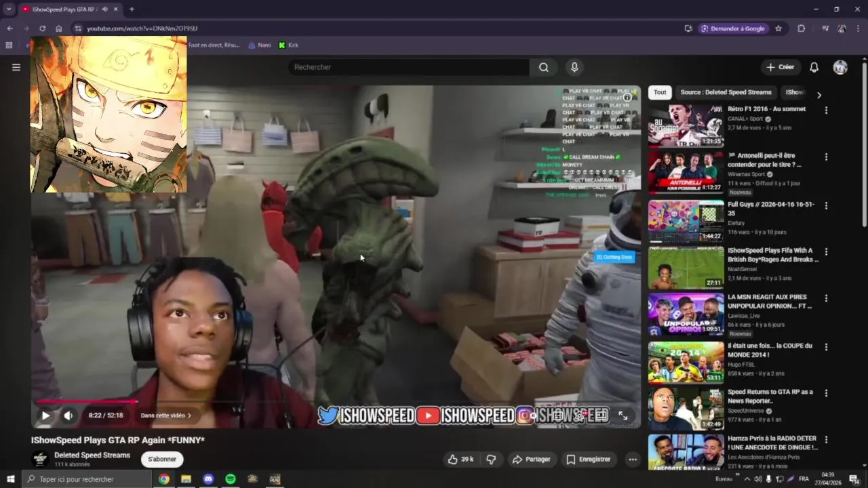Image resolution: width=868 pixels, height=488 pixels.
Task: Select the partially visible 'IShow...' chip
Action: click(x=794, y=92)
